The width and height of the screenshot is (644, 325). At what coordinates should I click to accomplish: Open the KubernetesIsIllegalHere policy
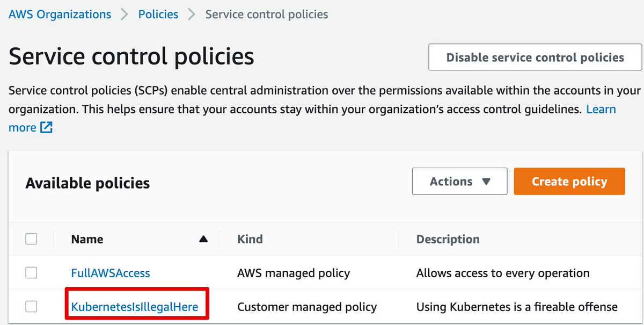pos(135,307)
